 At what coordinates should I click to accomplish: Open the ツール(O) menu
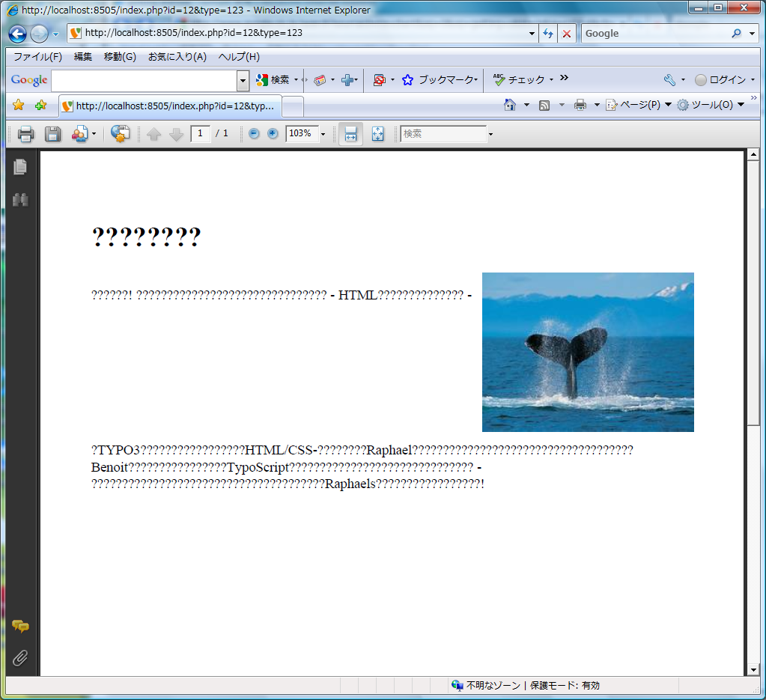(711, 105)
